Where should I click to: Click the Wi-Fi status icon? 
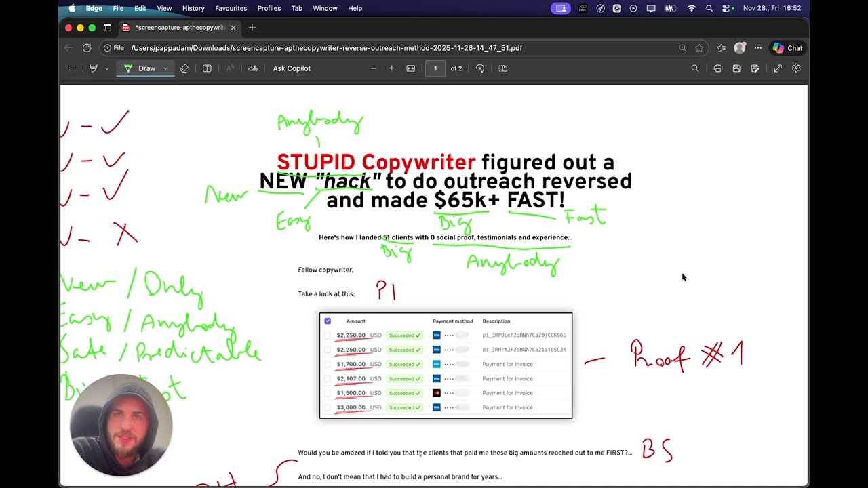(x=692, y=8)
